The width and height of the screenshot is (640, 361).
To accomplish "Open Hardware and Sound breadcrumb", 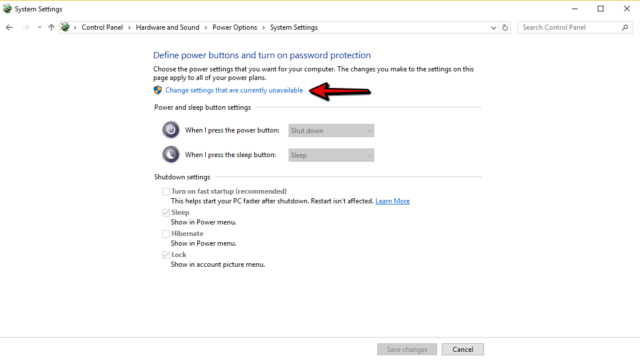I will coord(167,27).
